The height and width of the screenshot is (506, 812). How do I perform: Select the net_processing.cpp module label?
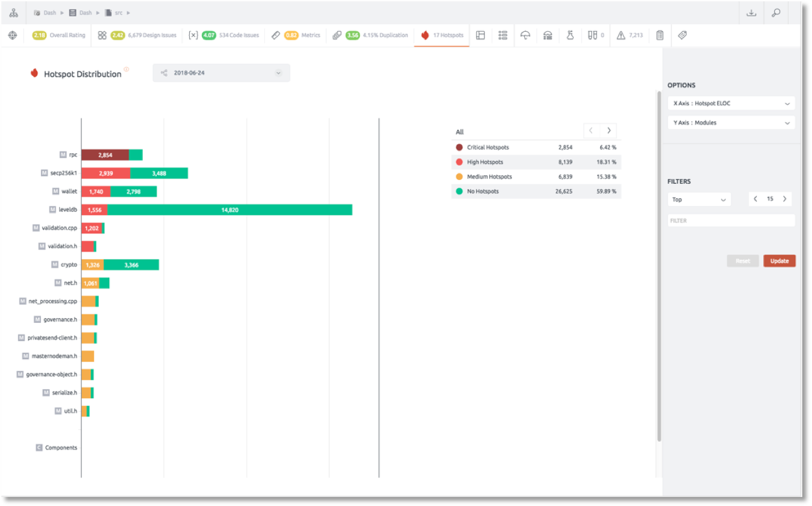coord(53,301)
